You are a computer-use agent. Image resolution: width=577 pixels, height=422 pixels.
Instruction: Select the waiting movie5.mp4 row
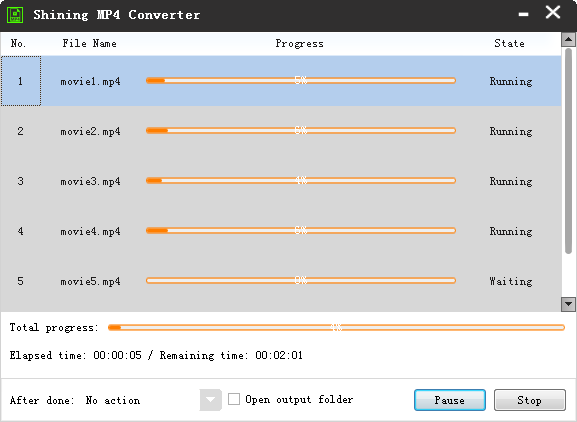(x=281, y=281)
